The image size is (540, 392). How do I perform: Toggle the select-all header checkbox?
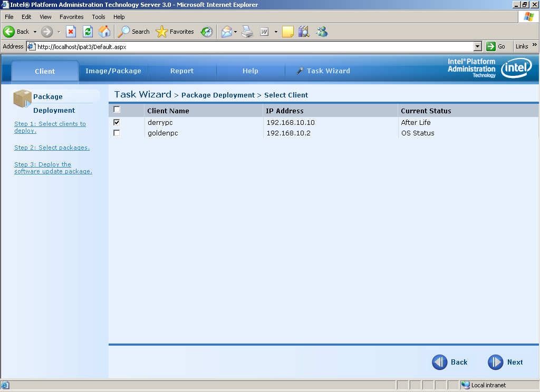pyautogui.click(x=117, y=110)
